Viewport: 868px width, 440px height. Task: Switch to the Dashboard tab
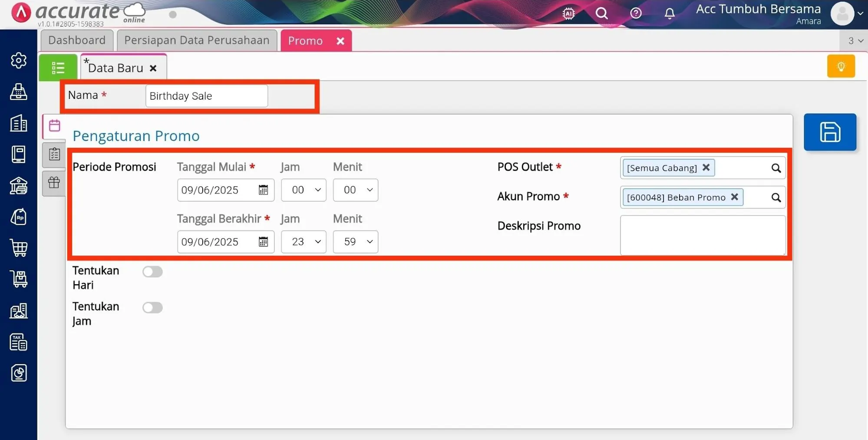tap(77, 40)
